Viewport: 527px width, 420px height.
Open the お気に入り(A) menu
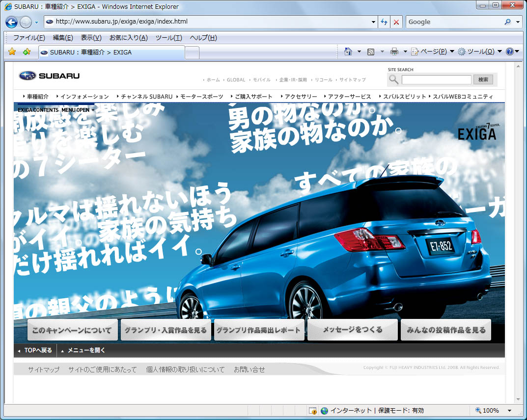(128, 38)
